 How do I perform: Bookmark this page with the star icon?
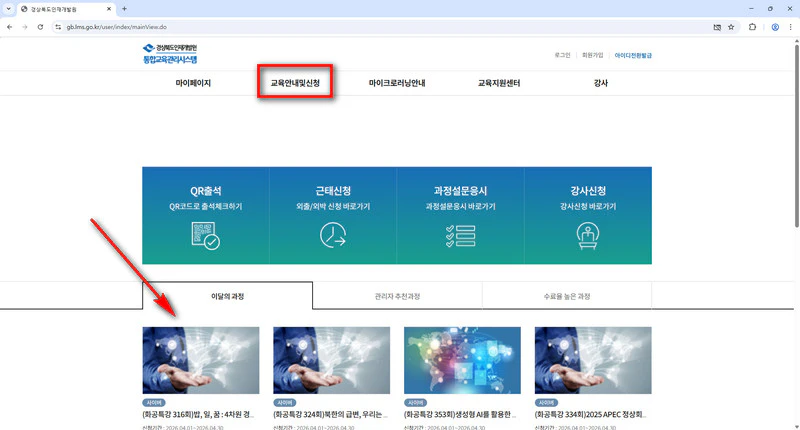[x=731, y=27]
